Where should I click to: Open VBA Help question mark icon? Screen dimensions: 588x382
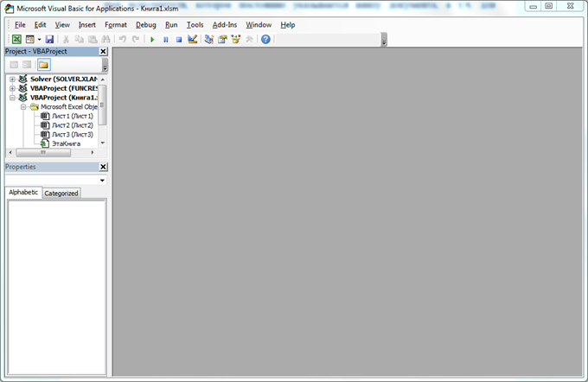[x=265, y=39]
